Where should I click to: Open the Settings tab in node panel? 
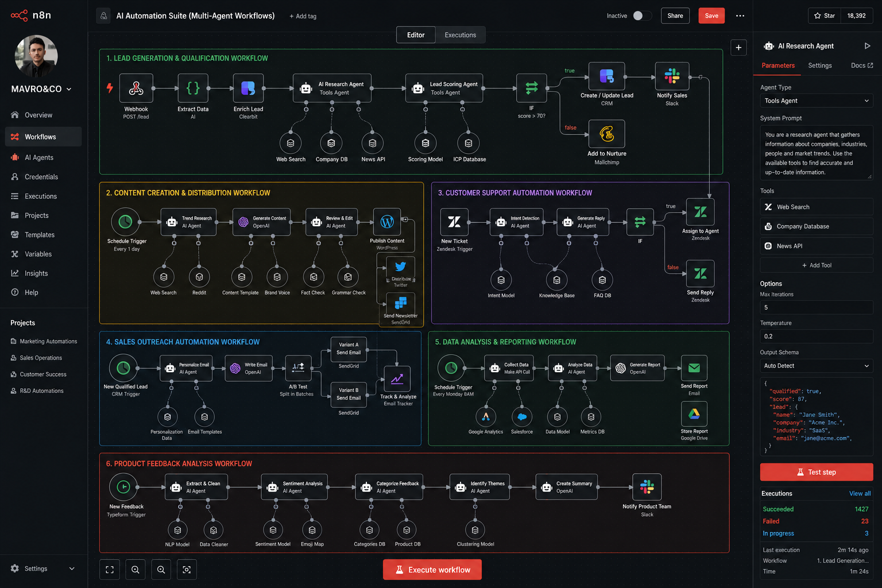(820, 65)
